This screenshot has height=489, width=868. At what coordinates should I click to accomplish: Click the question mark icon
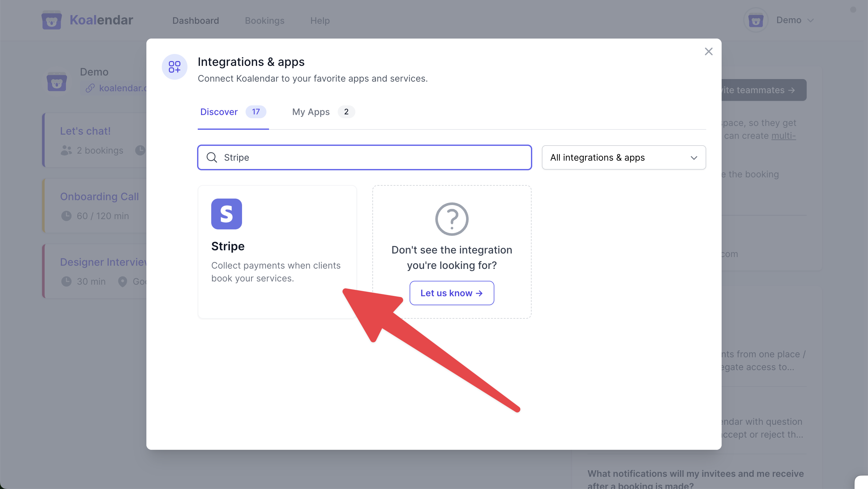click(x=452, y=219)
